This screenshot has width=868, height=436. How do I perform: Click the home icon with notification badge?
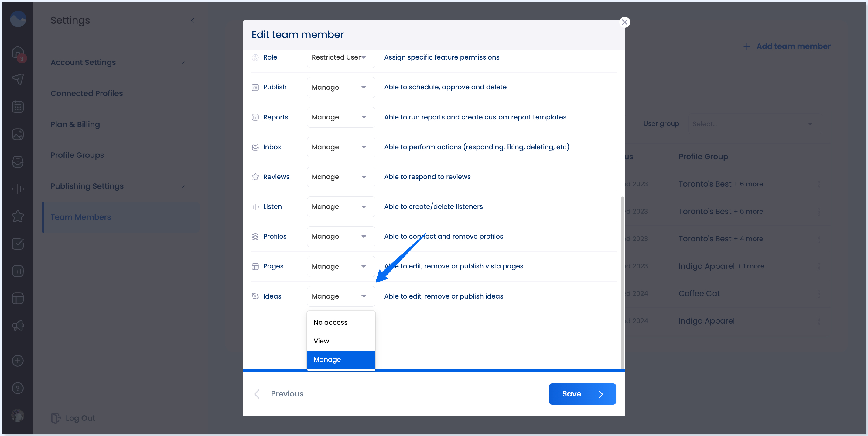point(18,52)
